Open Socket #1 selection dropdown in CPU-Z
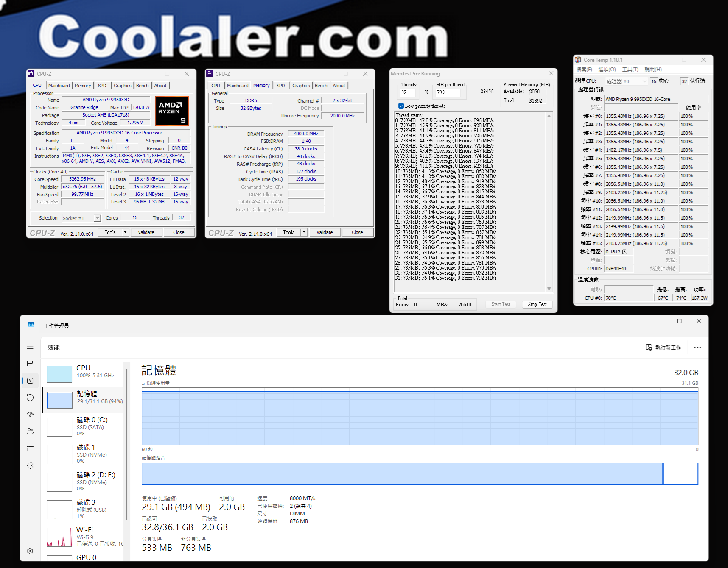This screenshot has height=568, width=728. coord(81,218)
